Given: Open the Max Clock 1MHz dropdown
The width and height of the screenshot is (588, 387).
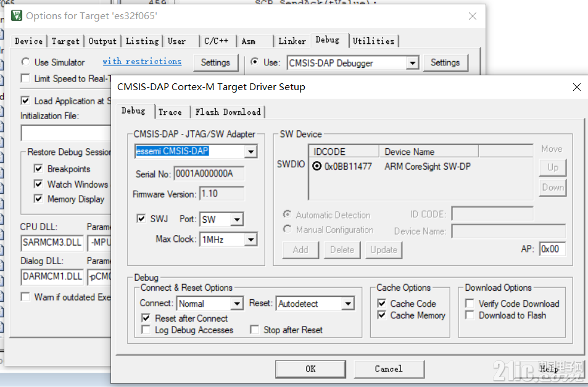Looking at the screenshot, I should point(251,239).
